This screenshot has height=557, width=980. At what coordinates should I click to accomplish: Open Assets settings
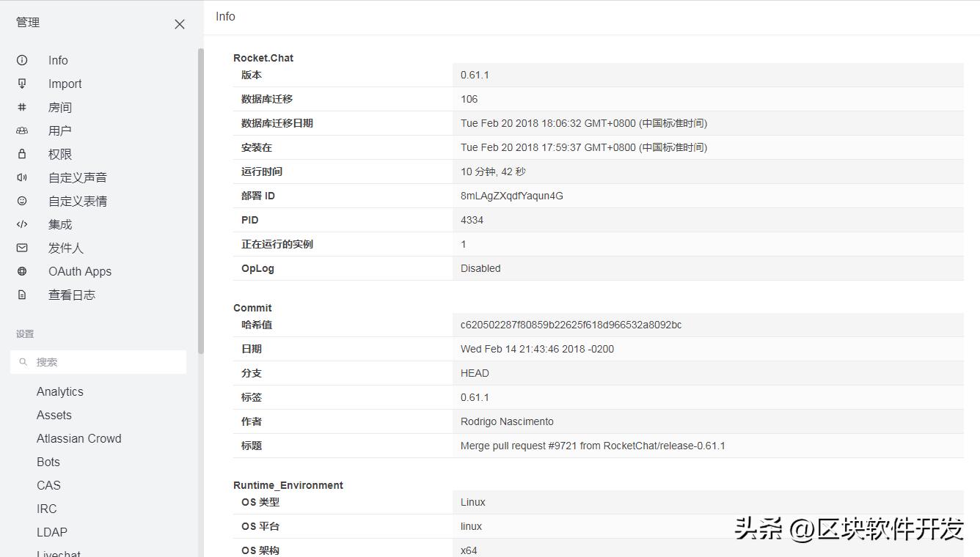(x=54, y=415)
